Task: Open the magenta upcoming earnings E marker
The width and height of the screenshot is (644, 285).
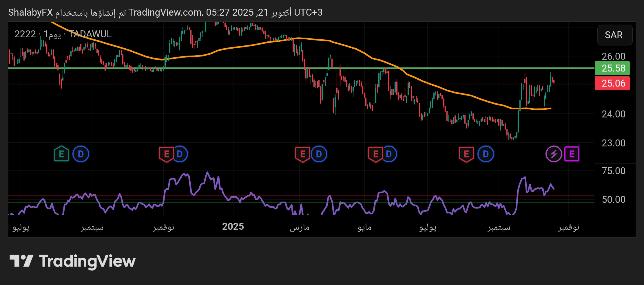Action: point(572,154)
